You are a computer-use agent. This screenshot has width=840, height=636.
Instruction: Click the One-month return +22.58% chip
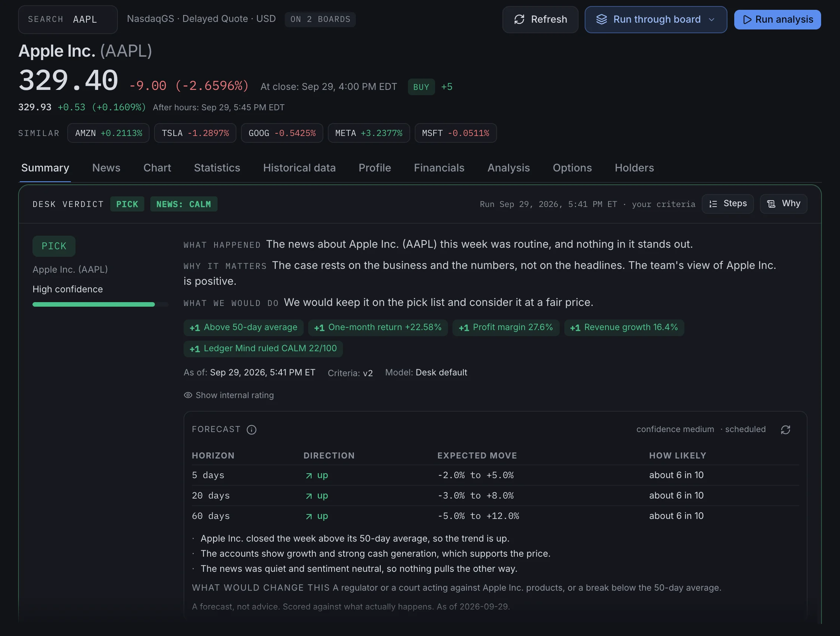pos(378,328)
